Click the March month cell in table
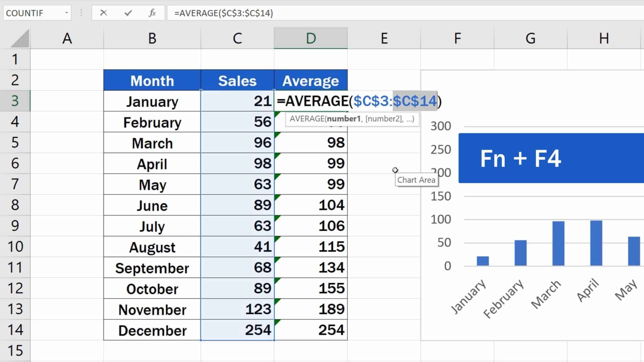Image resolution: width=644 pixels, height=362 pixels. (x=152, y=143)
